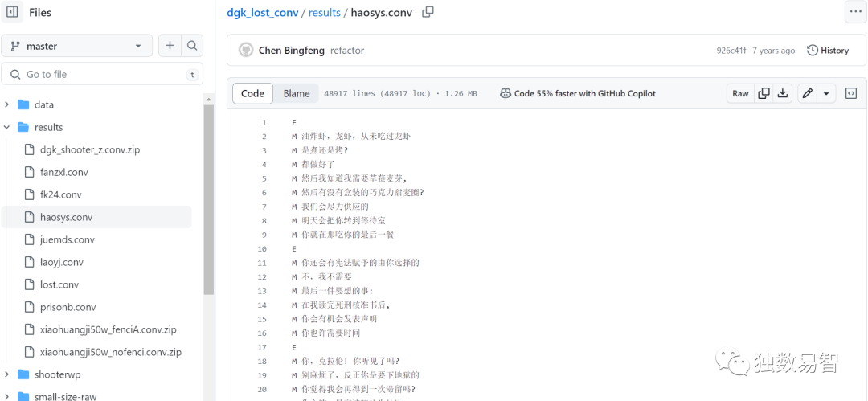Edit the file with pencil icon

pos(808,93)
